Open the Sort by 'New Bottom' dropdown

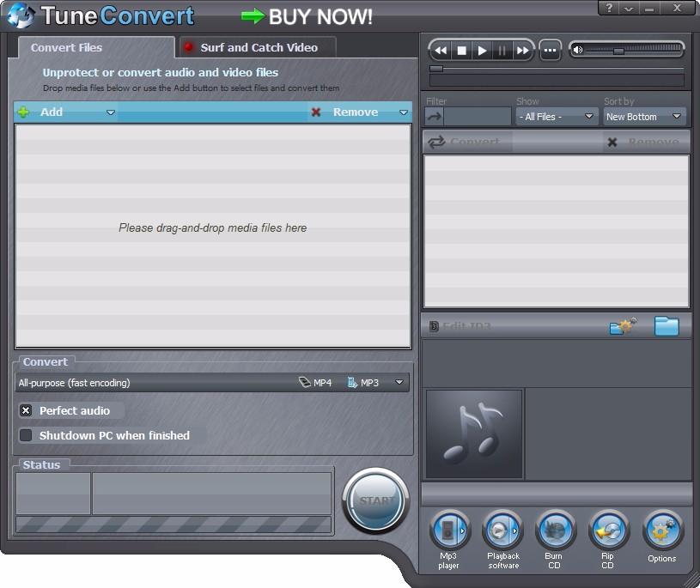[x=644, y=117]
